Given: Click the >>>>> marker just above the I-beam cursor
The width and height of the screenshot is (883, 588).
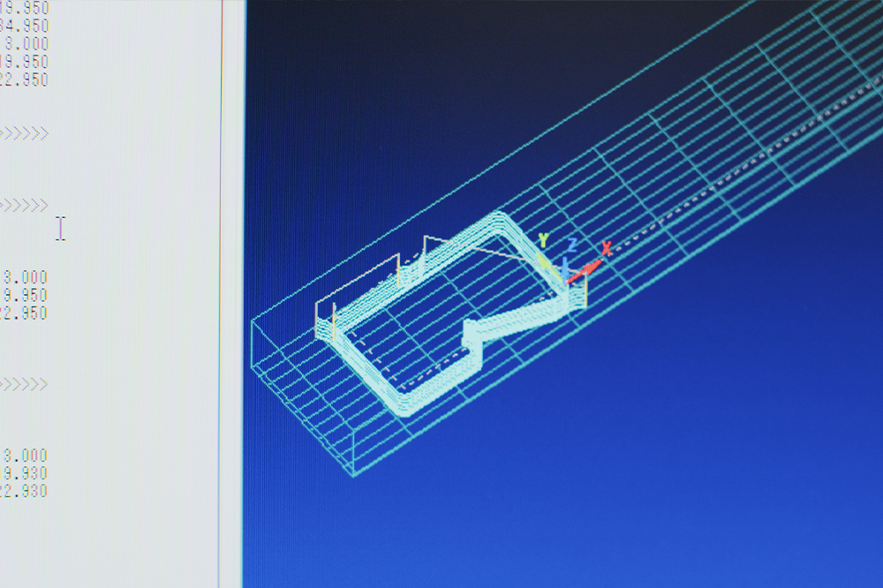Looking at the screenshot, I should click(24, 205).
